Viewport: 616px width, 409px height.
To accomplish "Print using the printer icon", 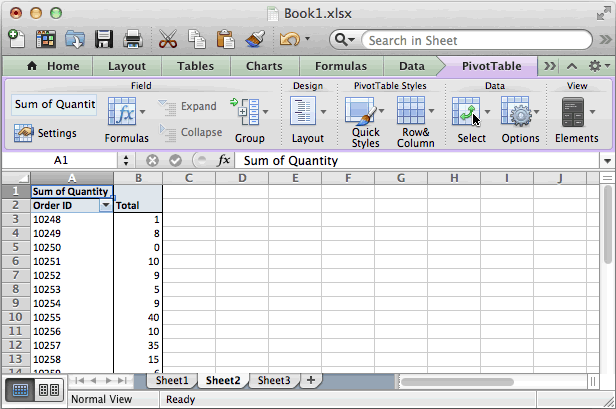I will click(x=133, y=39).
